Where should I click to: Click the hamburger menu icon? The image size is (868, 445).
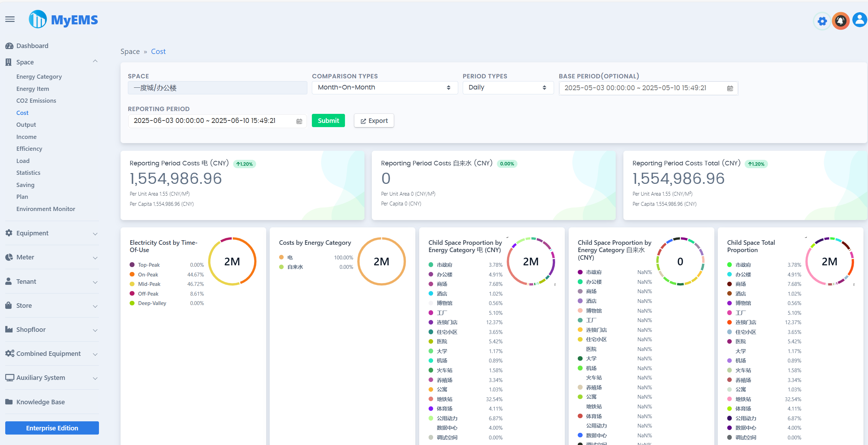10,19
